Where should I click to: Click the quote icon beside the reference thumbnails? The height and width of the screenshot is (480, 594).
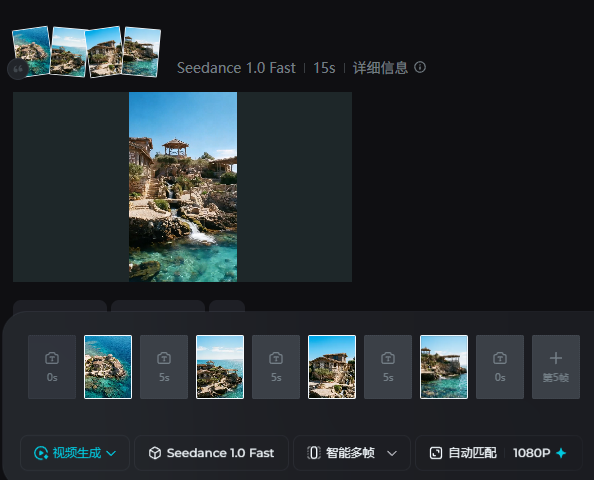pos(18,69)
